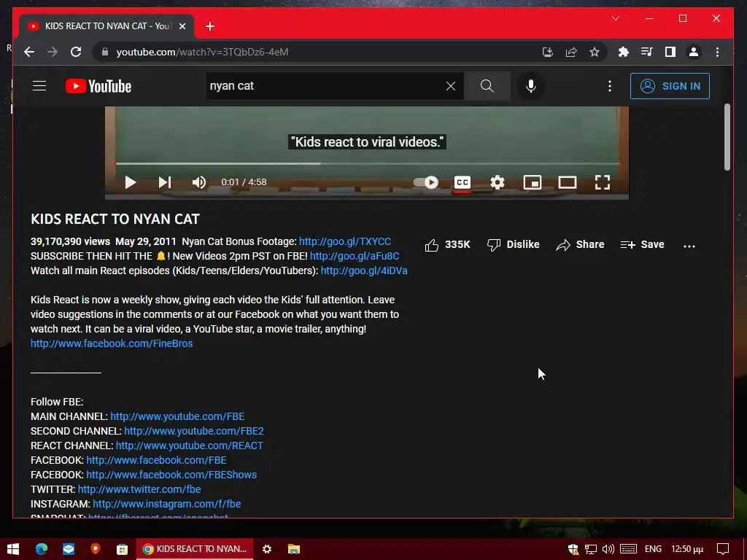The height and width of the screenshot is (560, 747).
Task: Click the browser address bar URL
Action: click(202, 52)
